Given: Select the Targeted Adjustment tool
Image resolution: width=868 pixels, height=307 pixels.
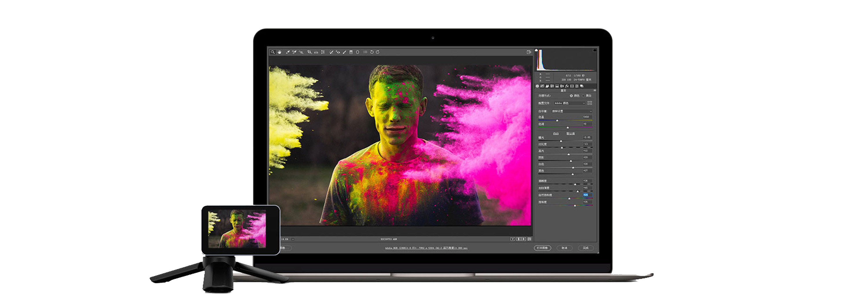Looking at the screenshot, I should (301, 52).
